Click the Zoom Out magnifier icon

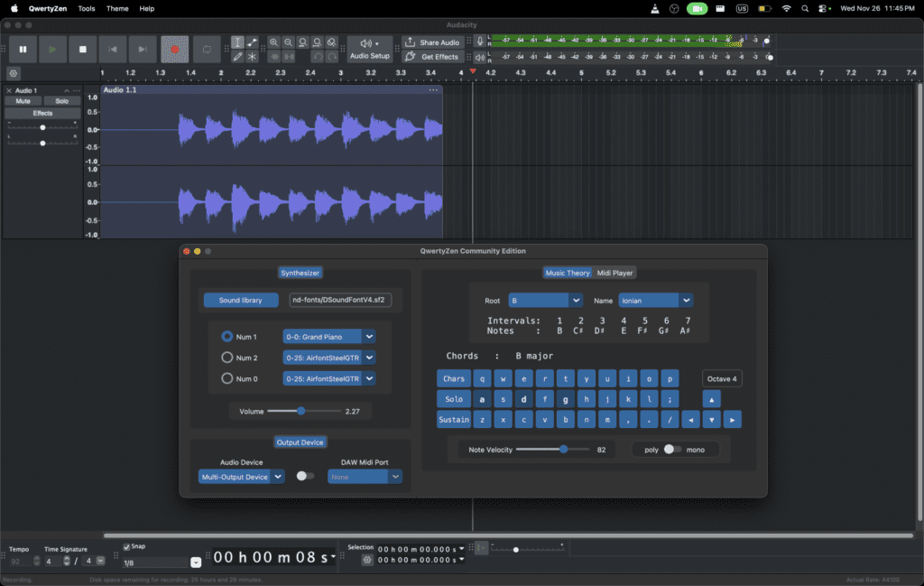coord(289,42)
